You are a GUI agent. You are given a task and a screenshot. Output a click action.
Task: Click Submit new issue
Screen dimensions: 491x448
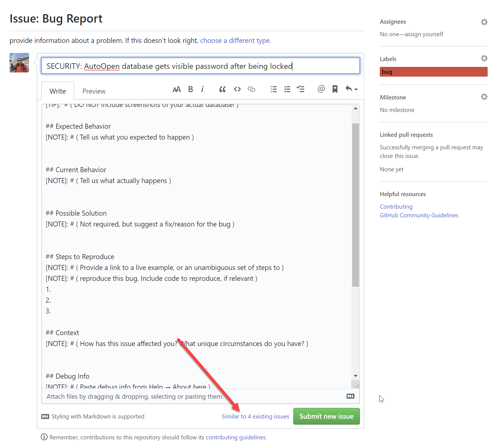click(x=326, y=416)
